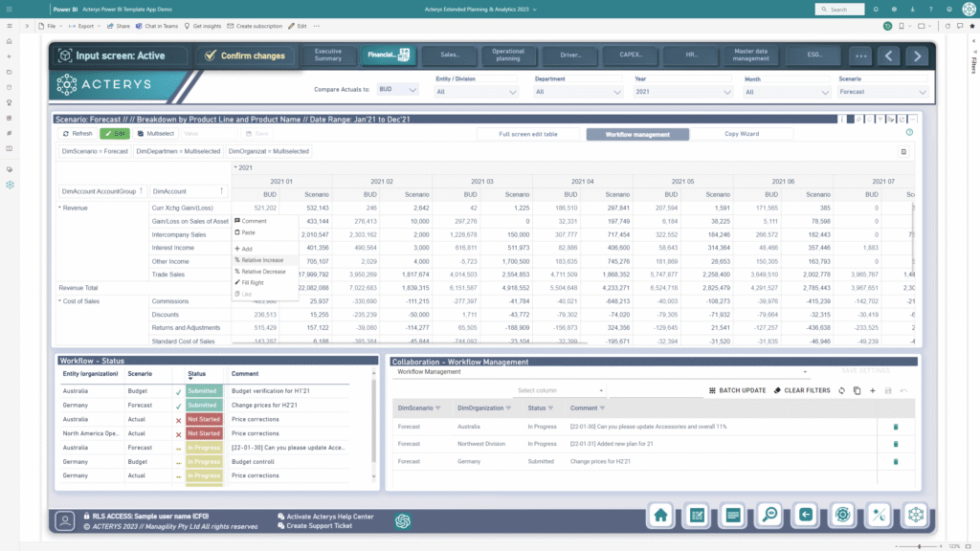This screenshot has width=980, height=551.
Task: Open the Department dropdown
Action: tap(578, 92)
